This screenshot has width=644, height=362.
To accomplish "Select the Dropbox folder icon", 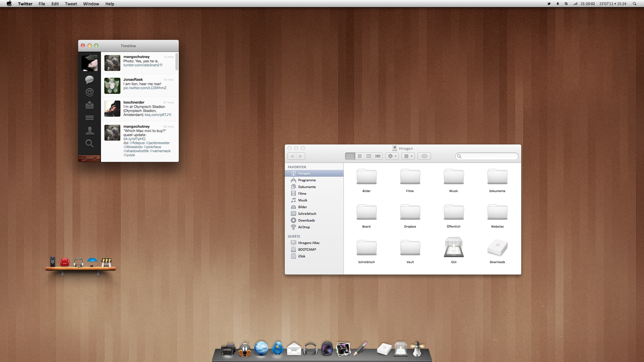I will [x=410, y=212].
